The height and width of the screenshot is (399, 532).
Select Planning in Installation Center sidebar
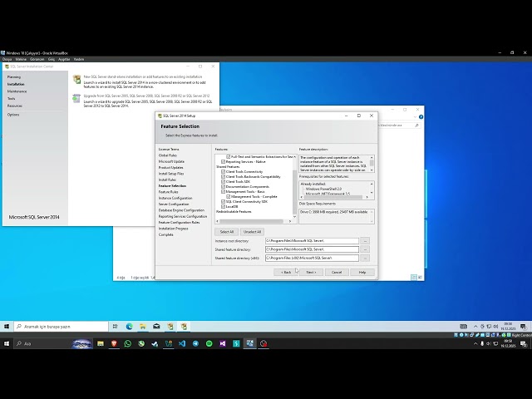coord(14,77)
